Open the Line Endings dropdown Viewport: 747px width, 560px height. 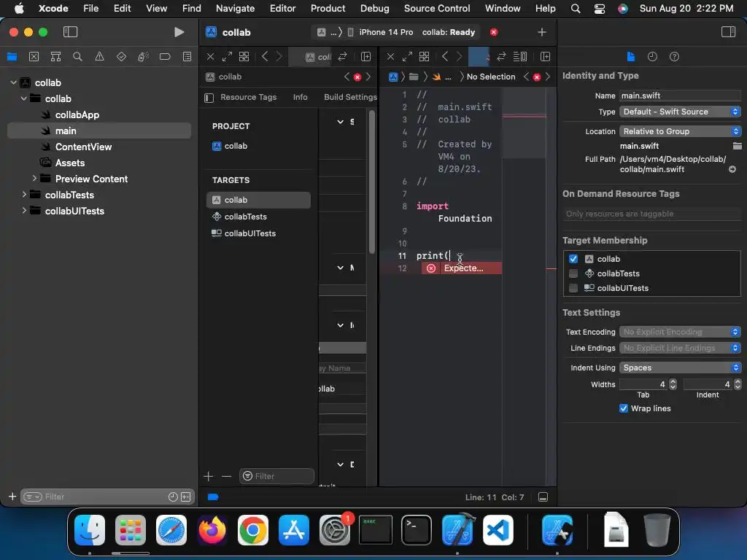point(680,348)
